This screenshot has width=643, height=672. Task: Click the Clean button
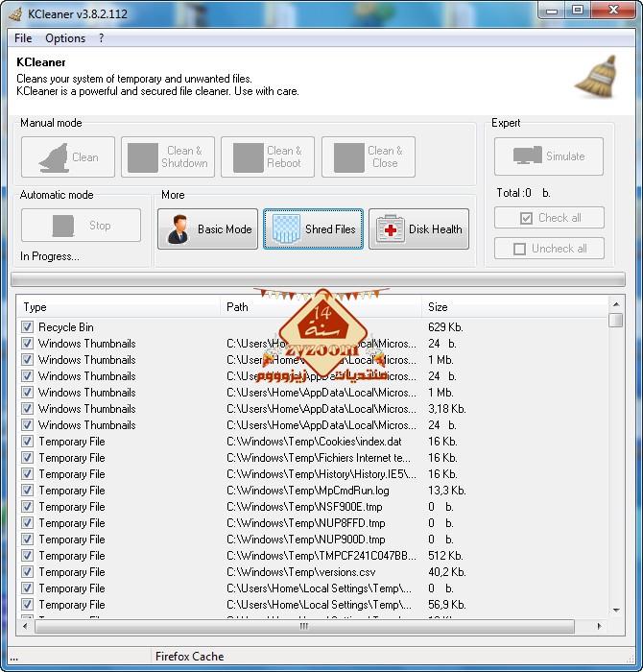[68, 157]
